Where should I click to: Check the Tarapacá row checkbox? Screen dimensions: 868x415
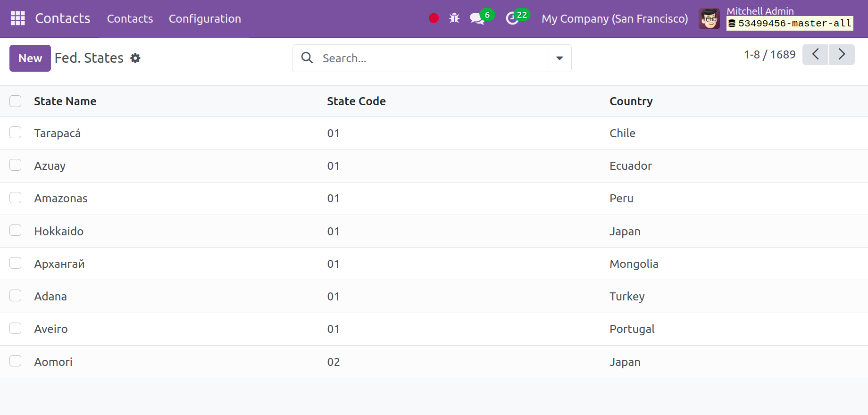tap(16, 133)
